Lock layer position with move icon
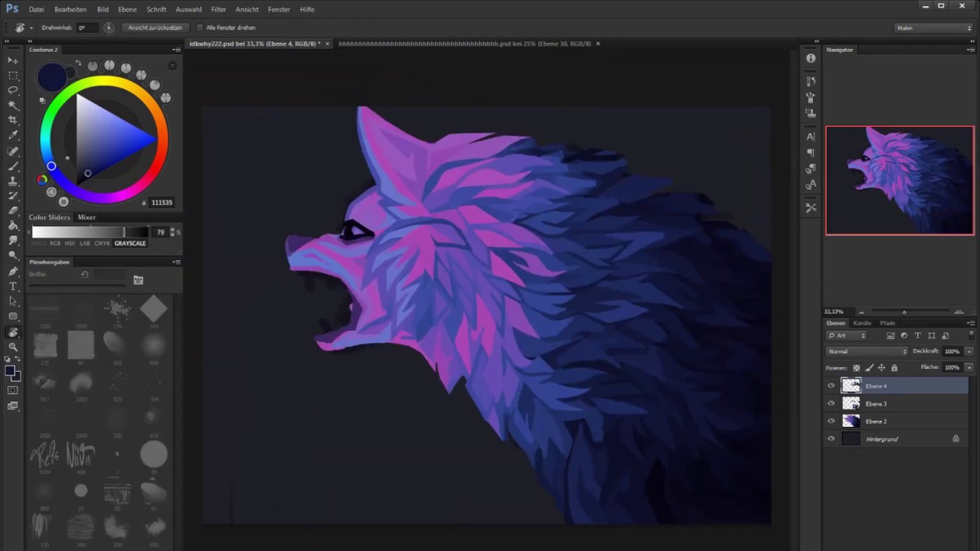 881,368
